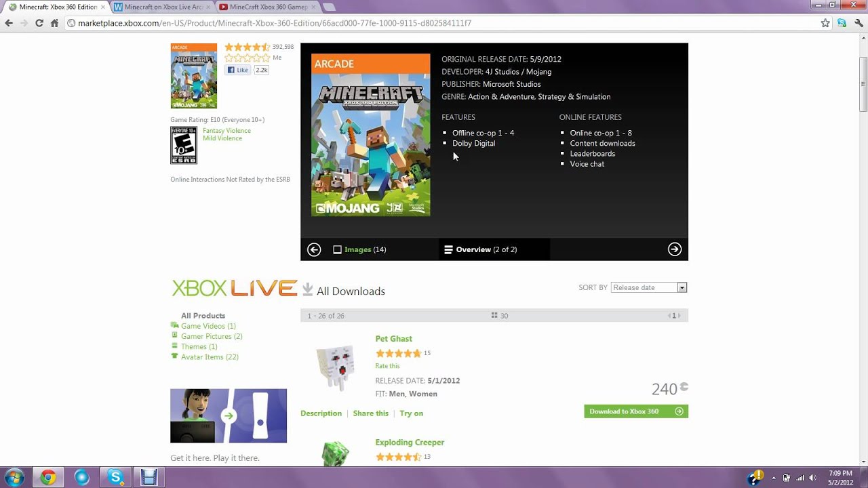Image resolution: width=868 pixels, height=488 pixels.
Task: Filter by Gamer Pictures (2)
Action: click(x=212, y=336)
